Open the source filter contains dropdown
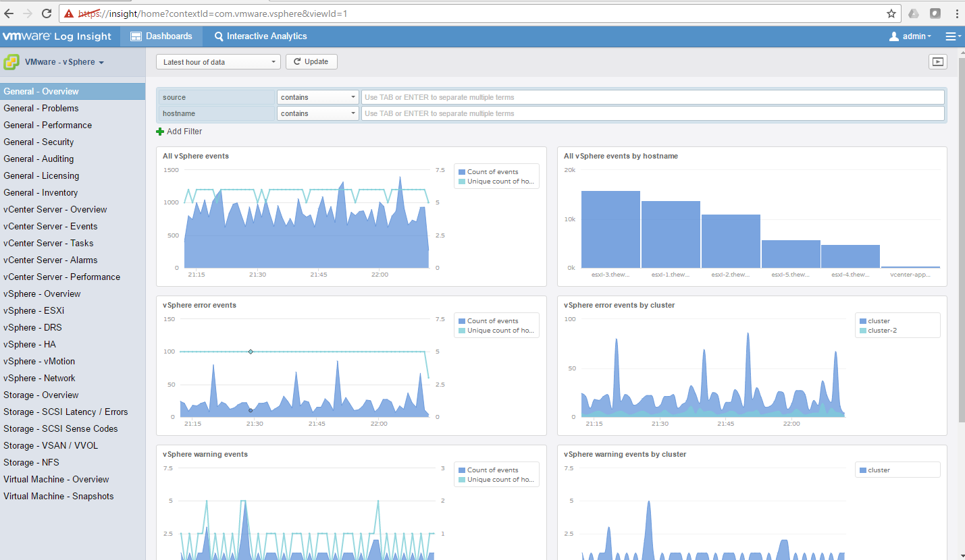965x560 pixels. tap(317, 97)
